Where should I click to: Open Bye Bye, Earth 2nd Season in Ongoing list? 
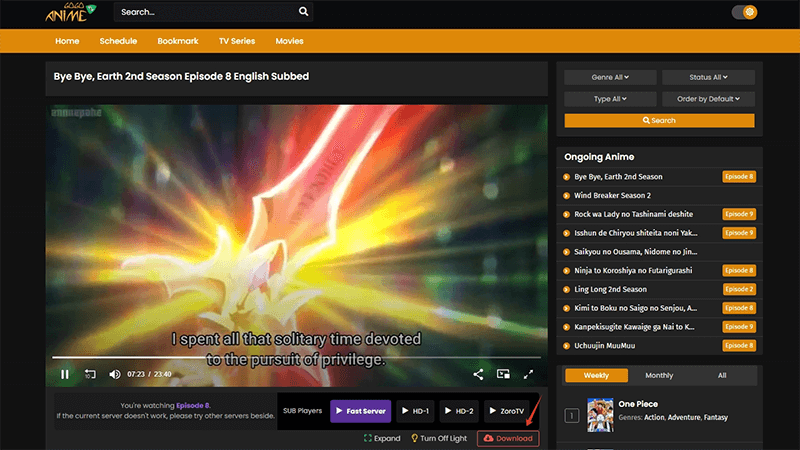click(618, 177)
